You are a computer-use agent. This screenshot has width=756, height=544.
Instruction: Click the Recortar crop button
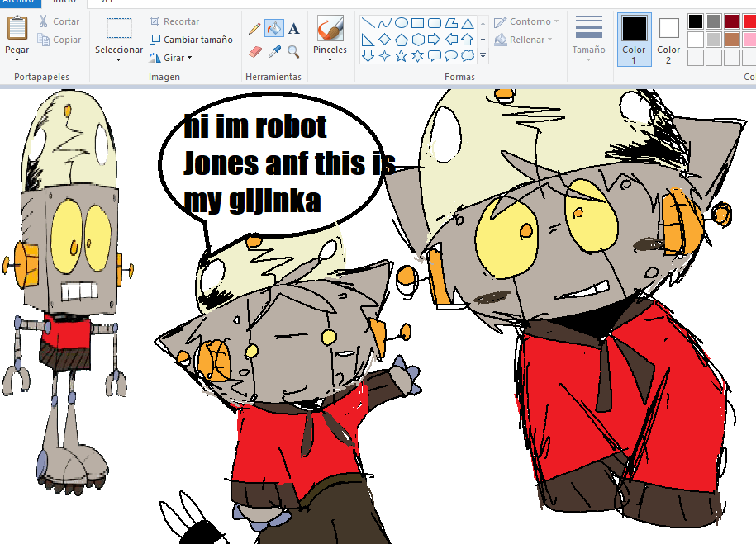[174, 21]
